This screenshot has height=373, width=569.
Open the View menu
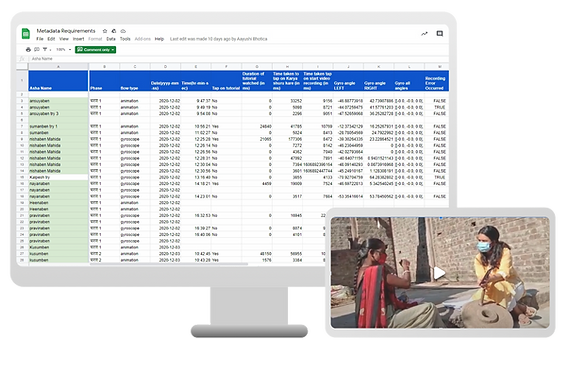(64, 39)
